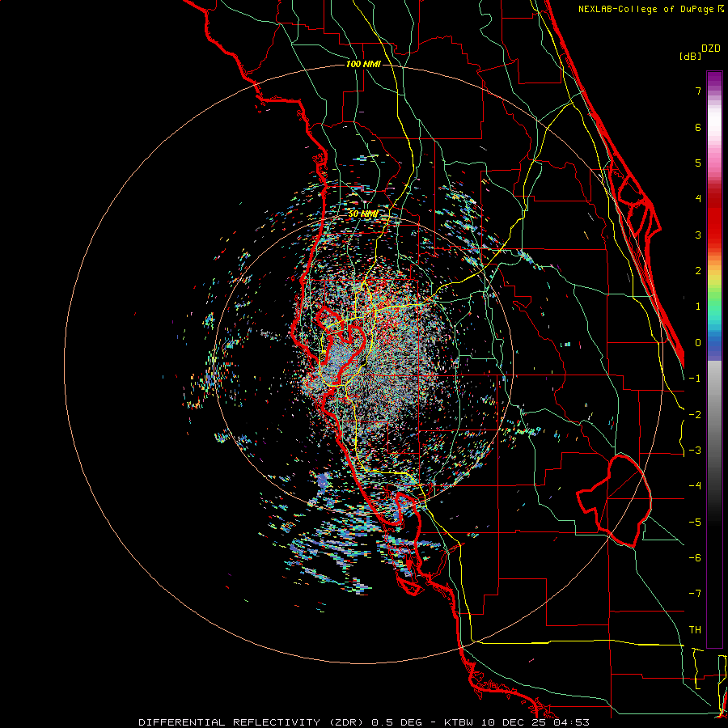
Task: Click the -4 value on the color scale
Action: pos(695,486)
